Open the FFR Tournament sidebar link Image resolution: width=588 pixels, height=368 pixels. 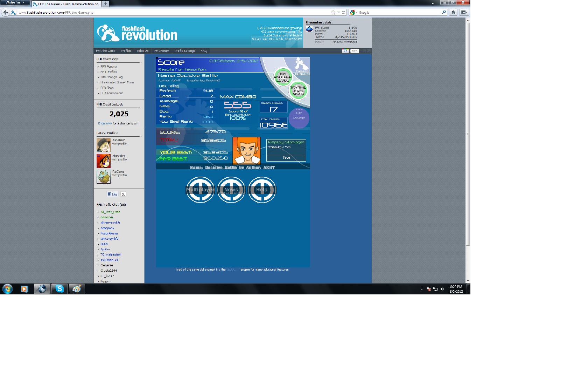pos(112,93)
